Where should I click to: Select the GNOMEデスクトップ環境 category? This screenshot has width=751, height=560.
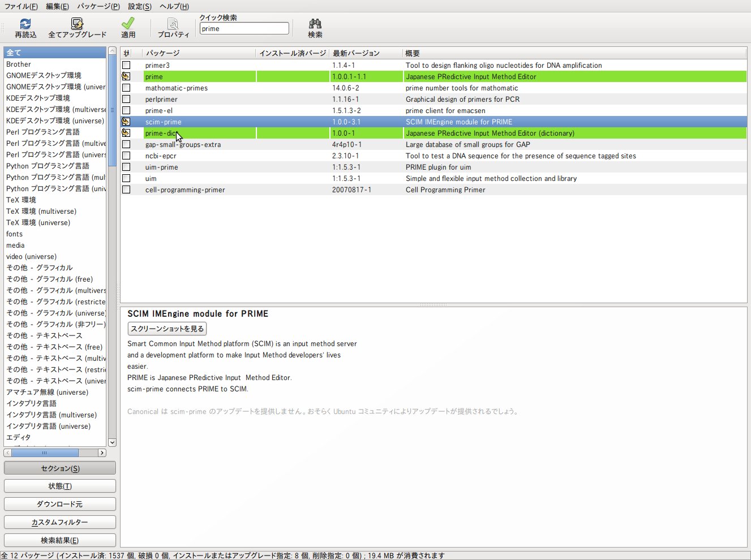[x=44, y=75]
